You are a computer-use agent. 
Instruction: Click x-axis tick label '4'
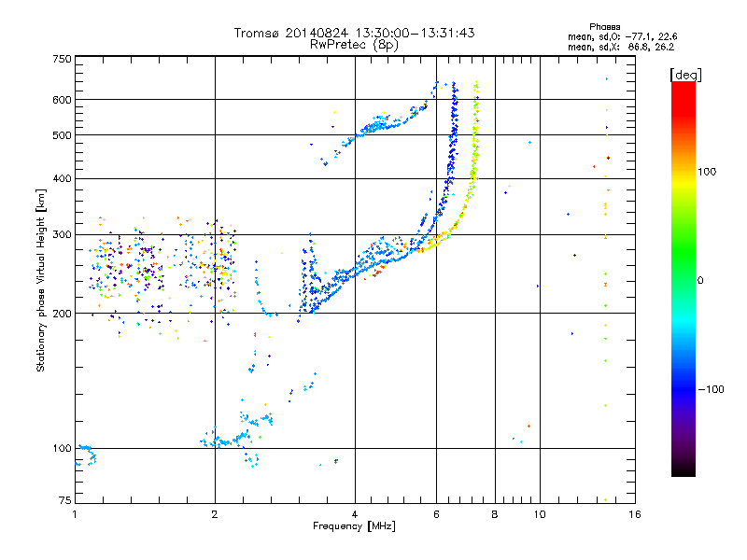pos(355,514)
